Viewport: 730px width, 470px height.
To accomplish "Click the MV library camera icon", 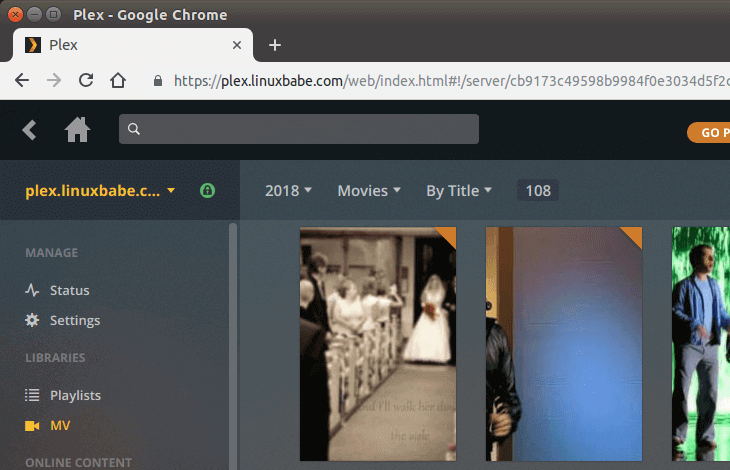I will [x=32, y=425].
